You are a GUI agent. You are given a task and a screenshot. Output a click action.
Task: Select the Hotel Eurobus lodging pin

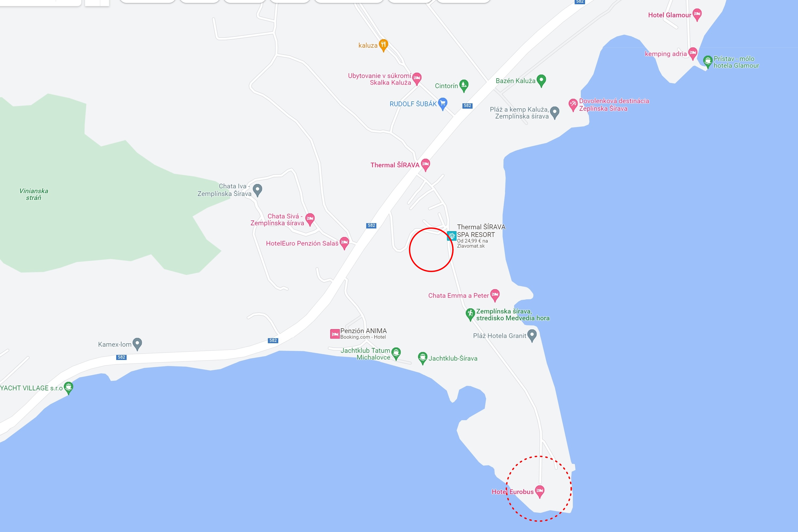coord(539,491)
